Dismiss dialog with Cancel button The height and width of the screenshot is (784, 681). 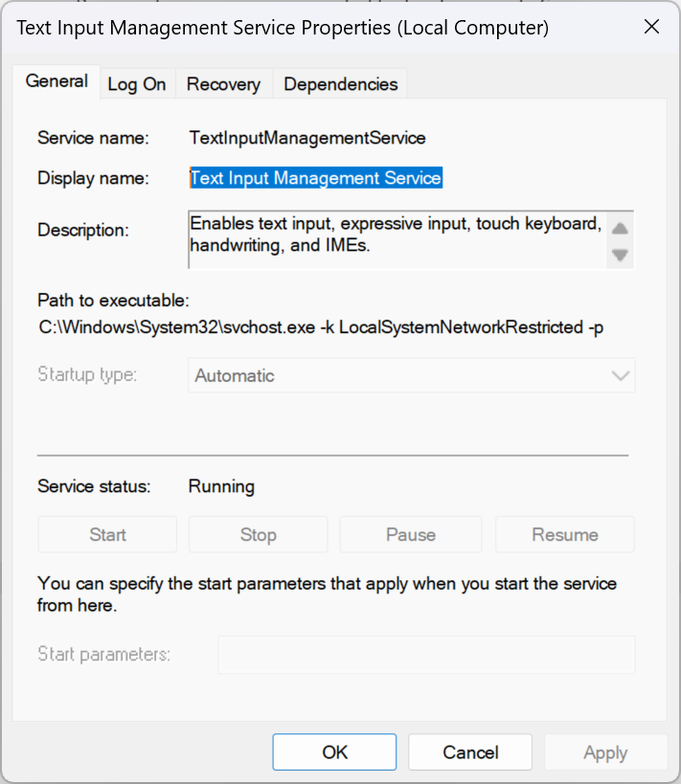coord(470,752)
